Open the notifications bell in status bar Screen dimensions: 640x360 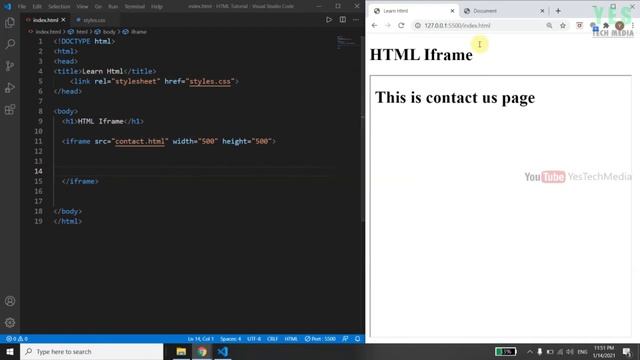(358, 339)
